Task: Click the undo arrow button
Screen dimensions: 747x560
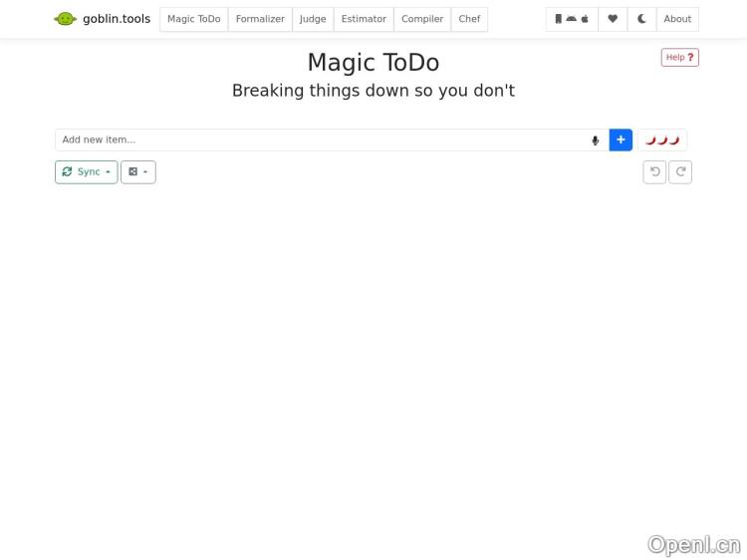Action: [654, 172]
